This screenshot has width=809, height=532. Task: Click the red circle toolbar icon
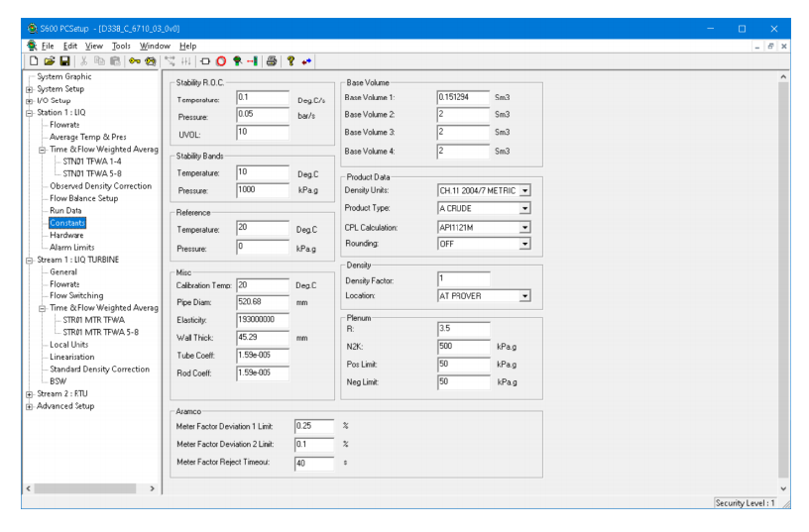pyautogui.click(x=221, y=61)
